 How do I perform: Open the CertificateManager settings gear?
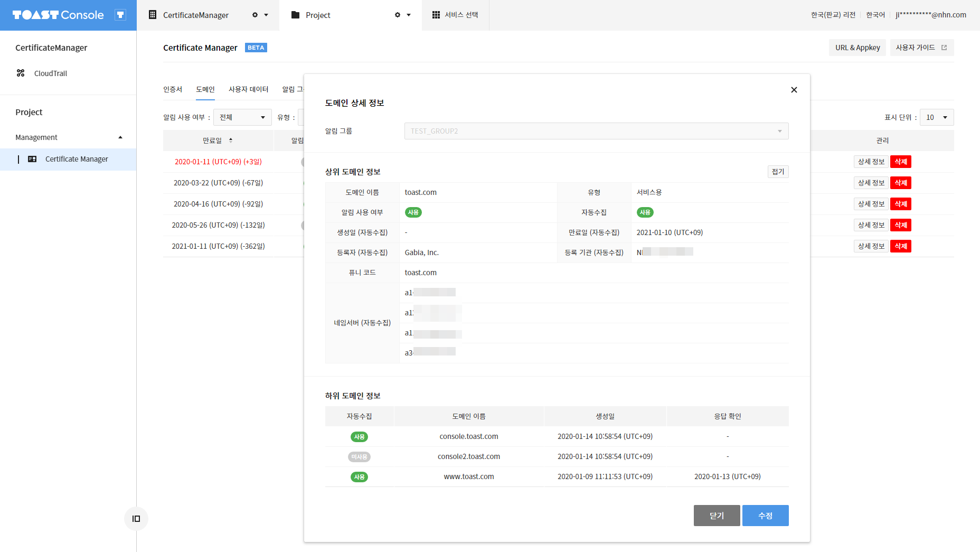pyautogui.click(x=255, y=15)
